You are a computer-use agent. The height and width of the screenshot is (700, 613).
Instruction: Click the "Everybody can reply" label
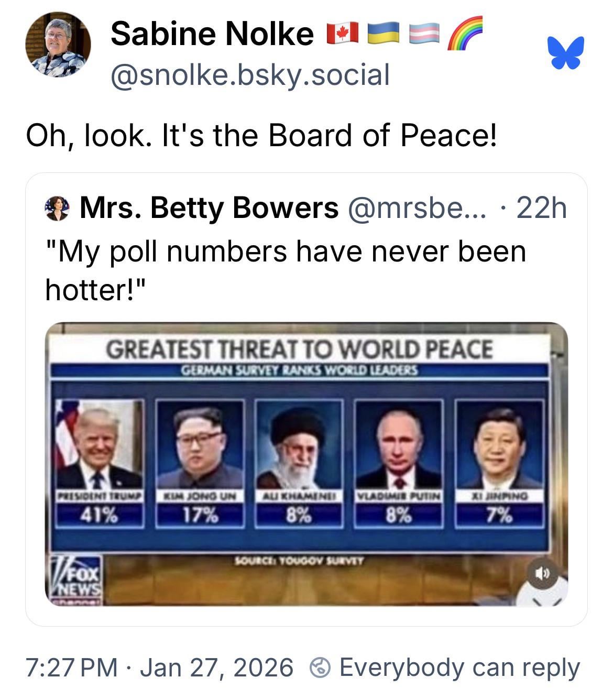(x=459, y=668)
